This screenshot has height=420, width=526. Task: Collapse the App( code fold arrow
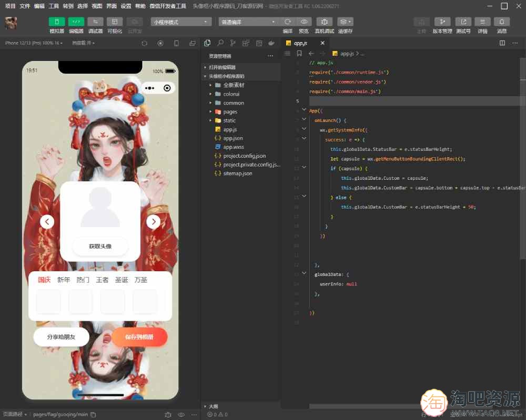click(304, 110)
